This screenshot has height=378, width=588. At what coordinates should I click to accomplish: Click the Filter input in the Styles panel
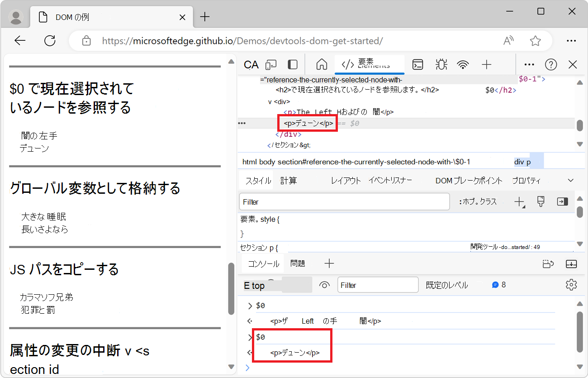(344, 201)
